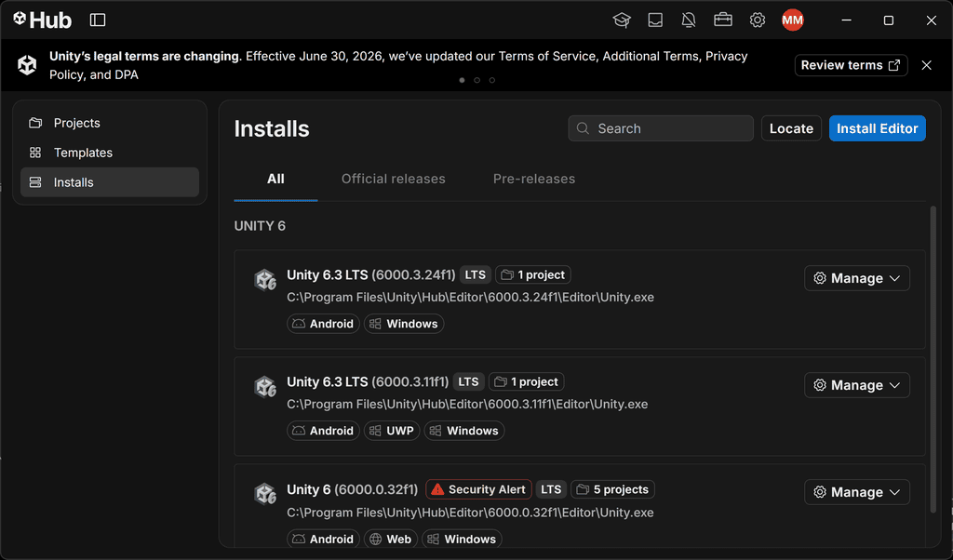Click Windows module tag of 6000.3.24f1
Image resolution: width=953 pixels, height=560 pixels.
(404, 324)
